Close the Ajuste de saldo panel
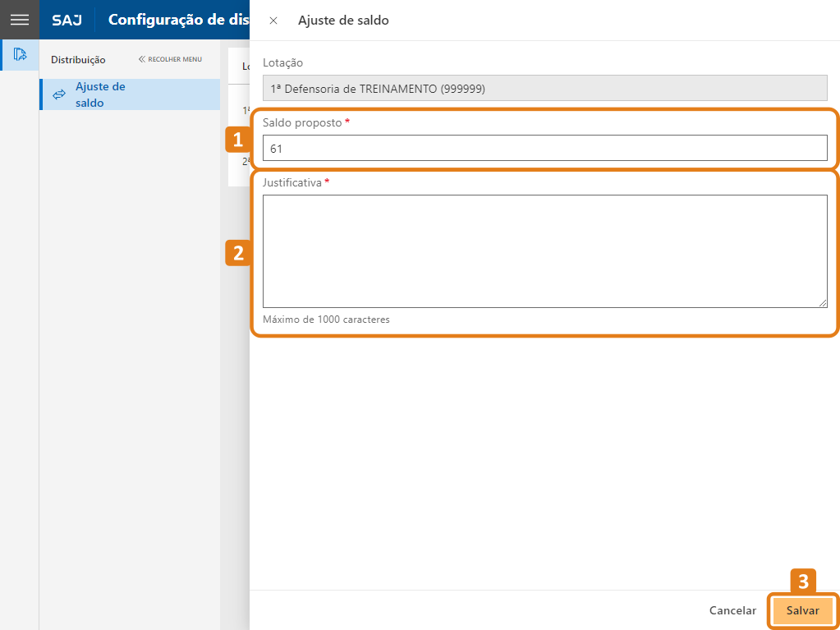The width and height of the screenshot is (840, 630). pos(273,21)
